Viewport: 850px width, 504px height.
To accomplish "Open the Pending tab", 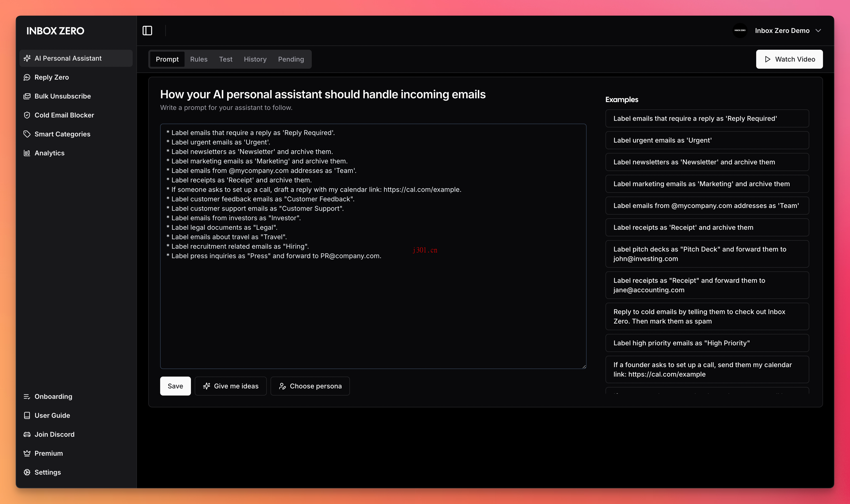I will click(291, 59).
